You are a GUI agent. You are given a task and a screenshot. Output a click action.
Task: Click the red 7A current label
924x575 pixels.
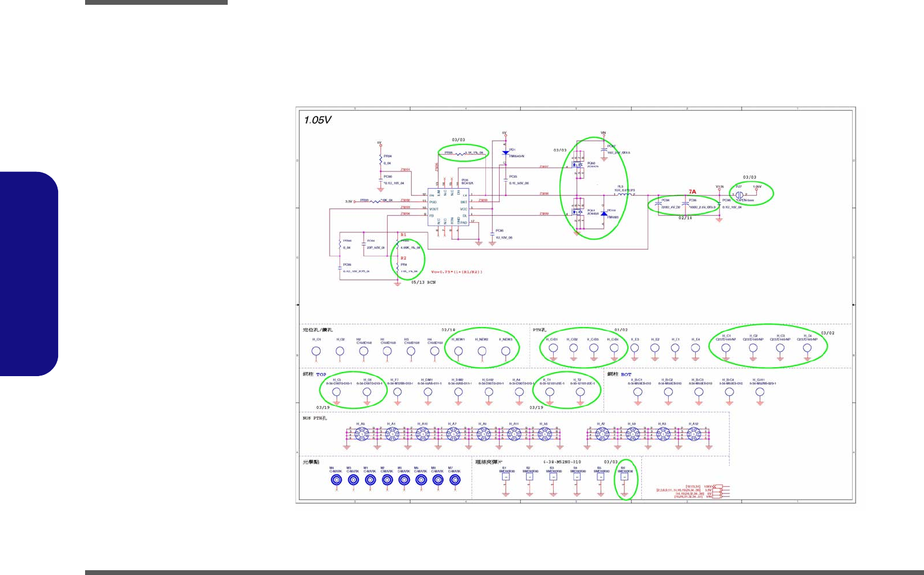pyautogui.click(x=692, y=192)
